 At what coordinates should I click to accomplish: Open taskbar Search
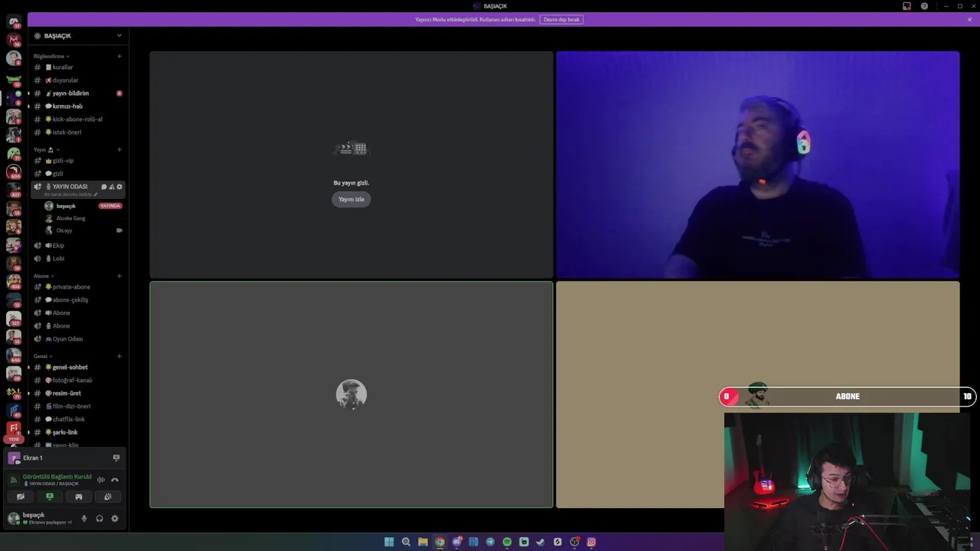click(x=406, y=542)
